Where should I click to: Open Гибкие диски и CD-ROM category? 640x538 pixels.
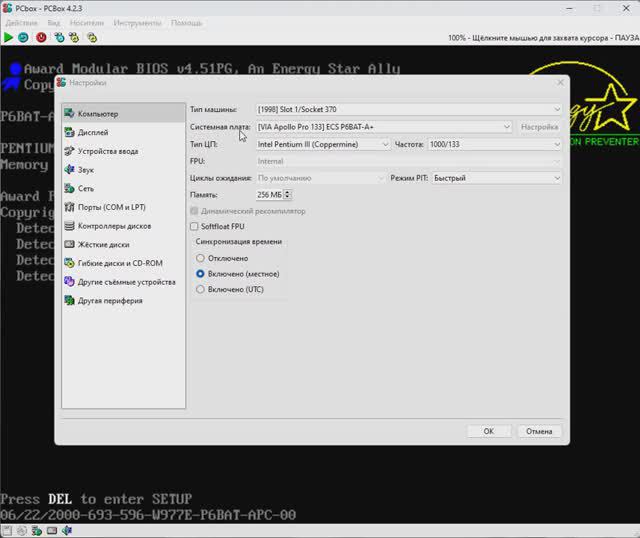124,263
